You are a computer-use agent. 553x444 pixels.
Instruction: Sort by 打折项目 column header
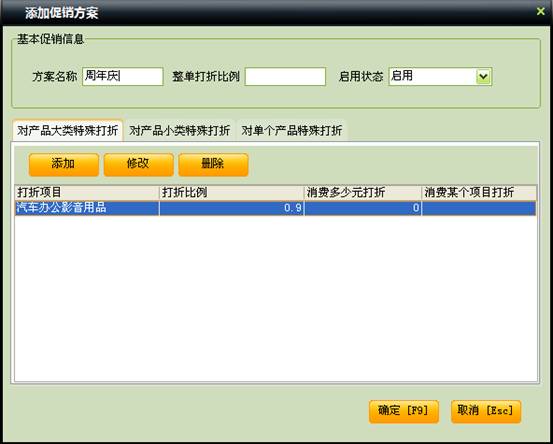pos(87,193)
